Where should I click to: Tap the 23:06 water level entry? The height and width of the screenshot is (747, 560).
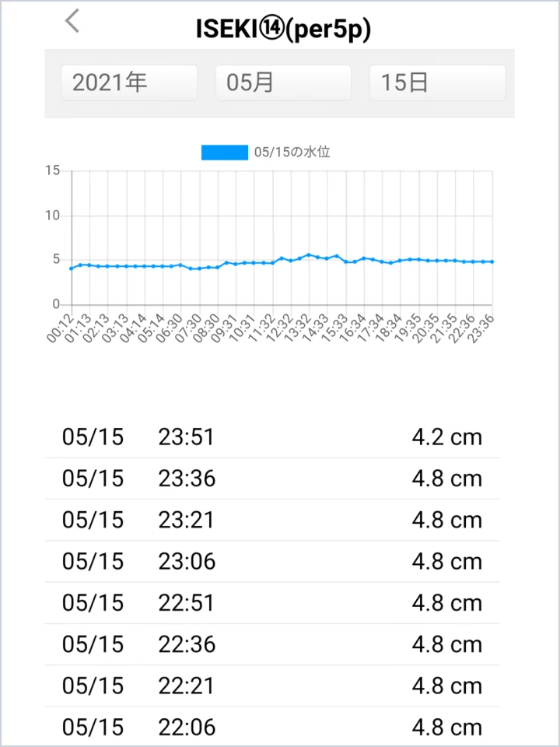[272, 562]
